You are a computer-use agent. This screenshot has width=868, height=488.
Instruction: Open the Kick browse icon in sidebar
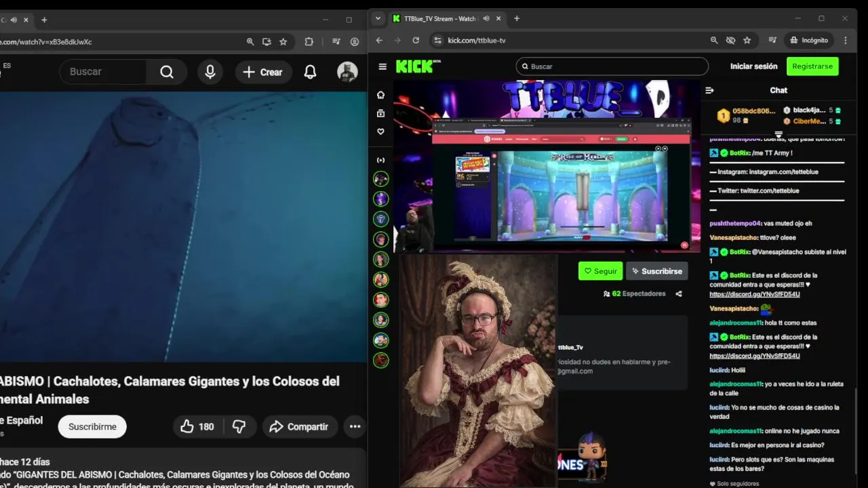[381, 113]
